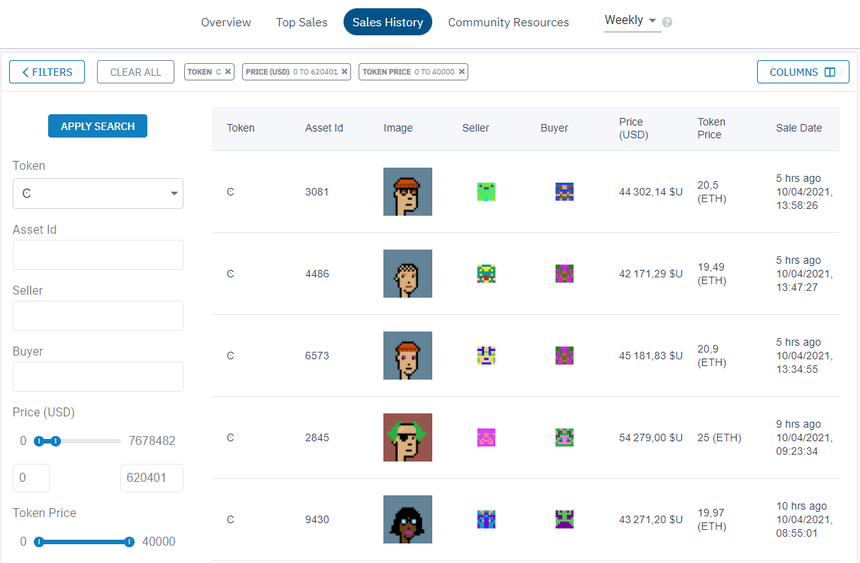Viewport: 860px width, 563px height.
Task: Click the Clear All button
Action: click(135, 72)
